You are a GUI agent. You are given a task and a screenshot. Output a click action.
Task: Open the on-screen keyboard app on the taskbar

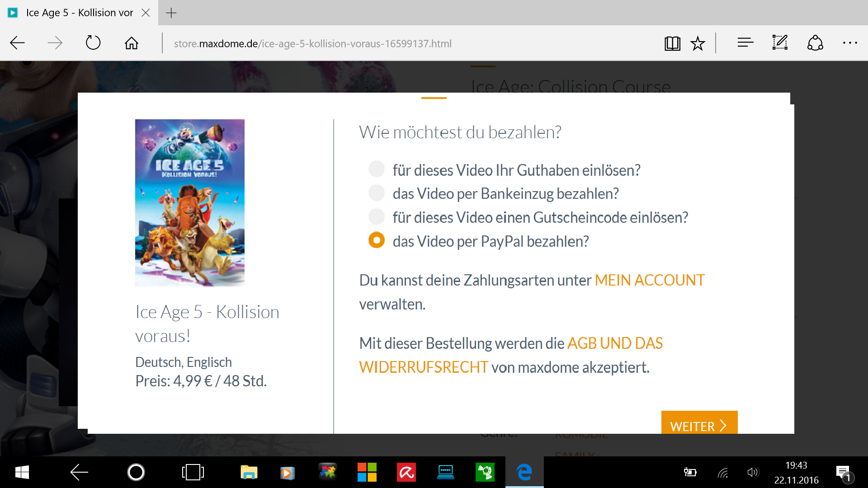445,473
